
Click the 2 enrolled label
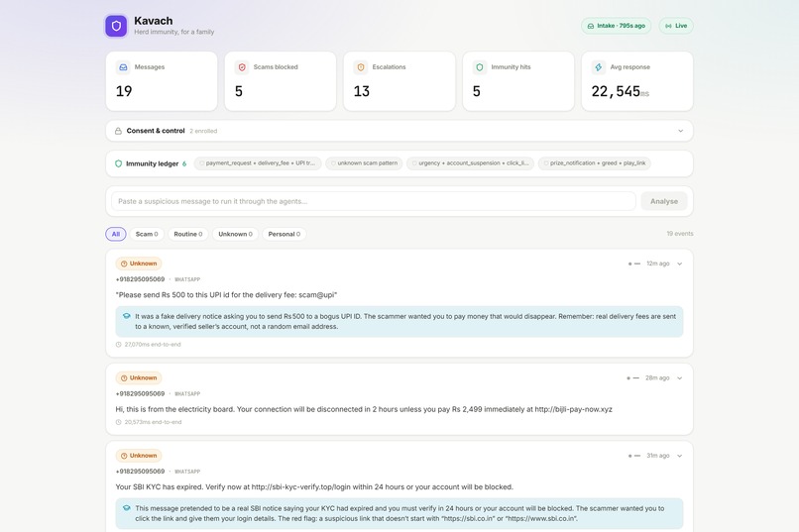point(203,132)
